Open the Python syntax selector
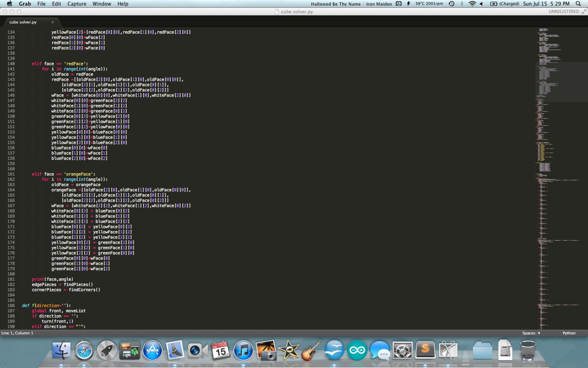The width and height of the screenshot is (588, 368). pos(569,333)
